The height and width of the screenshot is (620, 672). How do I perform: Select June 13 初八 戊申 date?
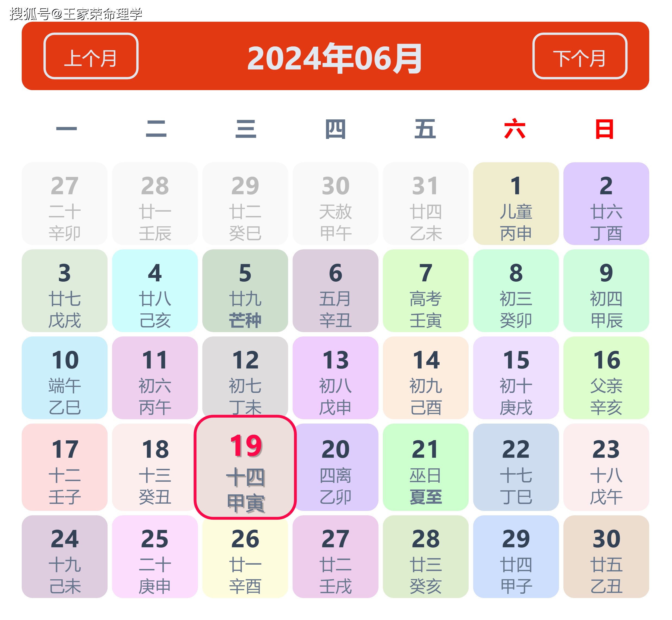pos(336,378)
